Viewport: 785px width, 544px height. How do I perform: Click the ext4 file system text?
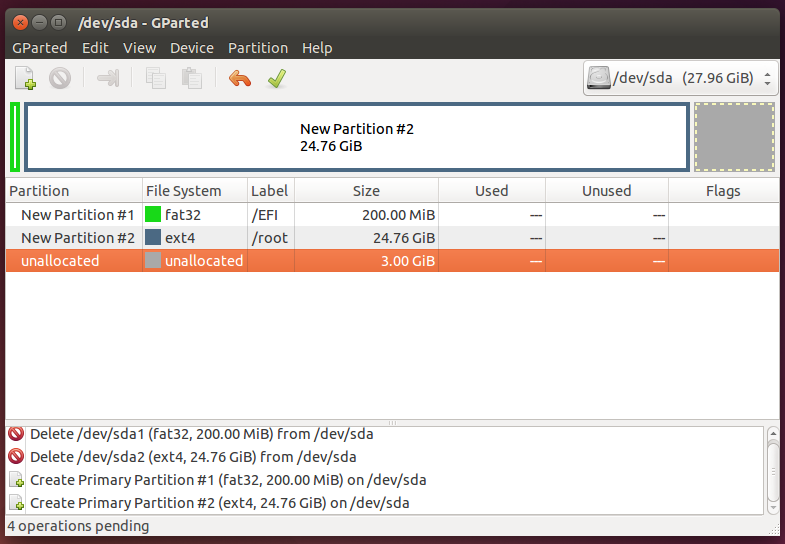(x=180, y=238)
